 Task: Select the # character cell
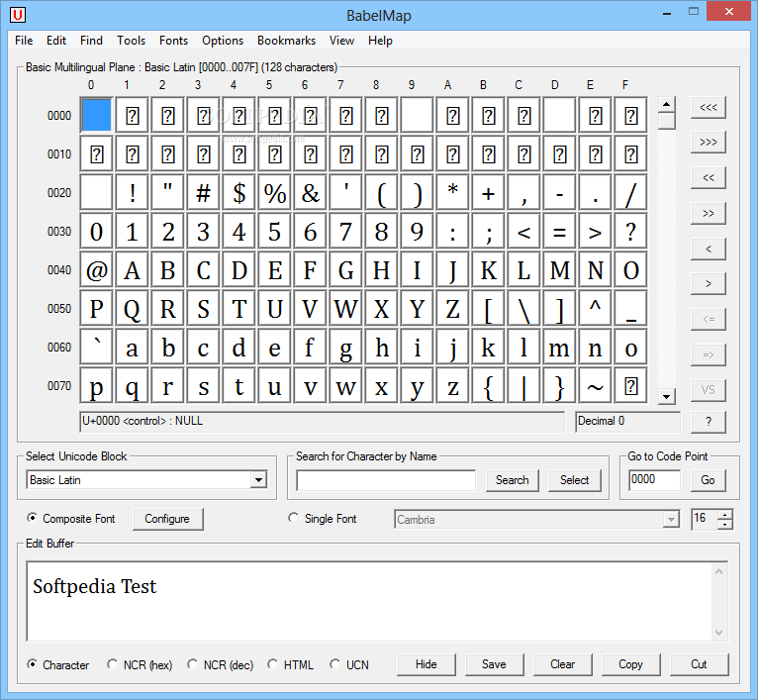tap(204, 192)
